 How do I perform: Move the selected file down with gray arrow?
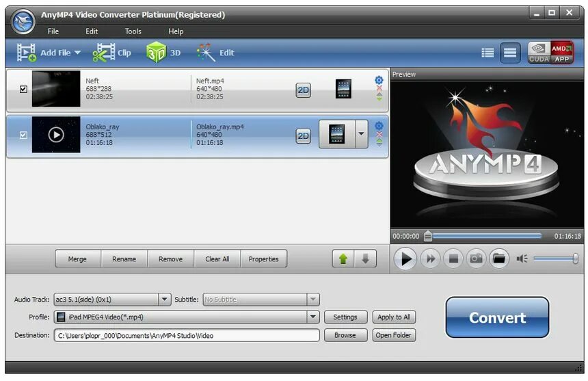click(365, 259)
